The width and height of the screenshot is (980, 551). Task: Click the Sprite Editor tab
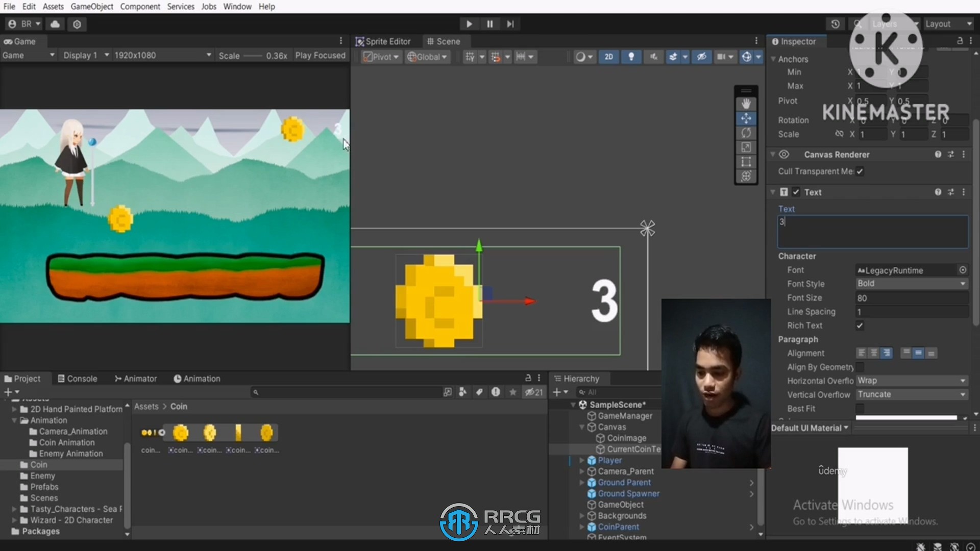(387, 41)
